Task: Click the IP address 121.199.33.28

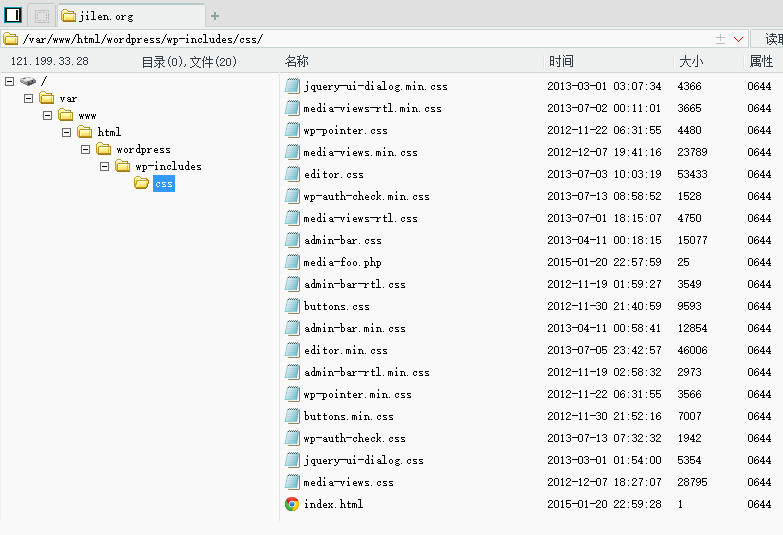Action: pos(49,61)
